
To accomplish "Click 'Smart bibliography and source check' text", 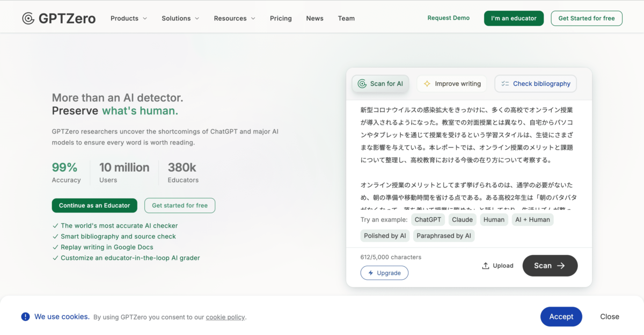I will (x=118, y=237).
